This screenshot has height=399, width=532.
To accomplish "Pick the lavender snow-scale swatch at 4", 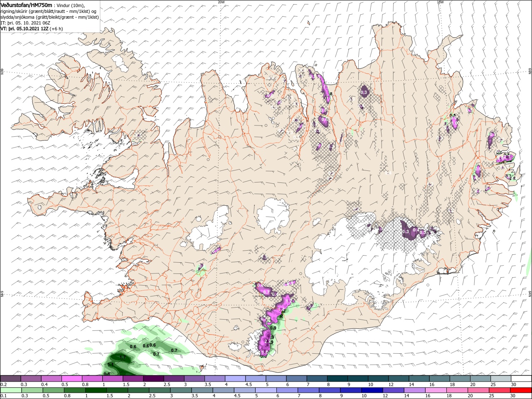I will [236, 379].
